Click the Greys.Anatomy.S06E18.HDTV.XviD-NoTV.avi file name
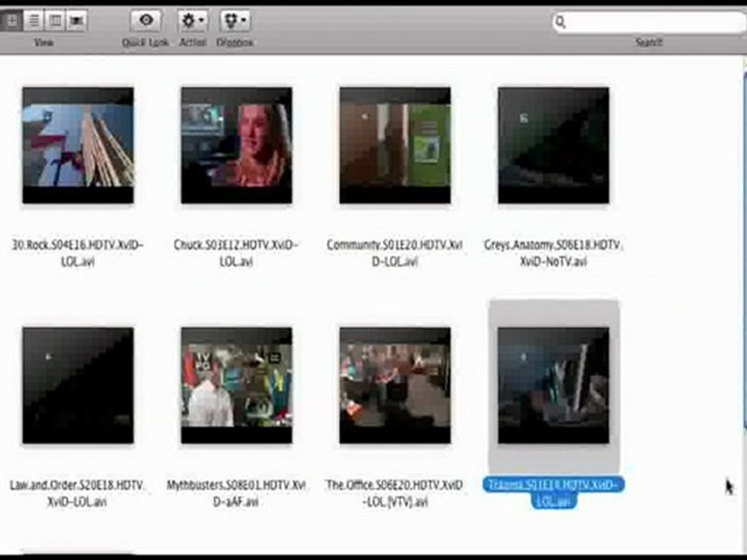 tap(553, 253)
